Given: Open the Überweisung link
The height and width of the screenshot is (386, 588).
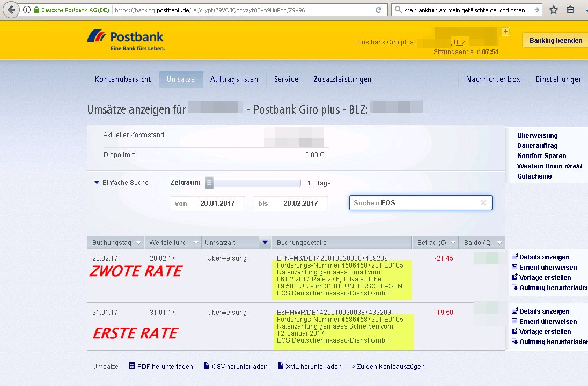Looking at the screenshot, I should [x=538, y=135].
